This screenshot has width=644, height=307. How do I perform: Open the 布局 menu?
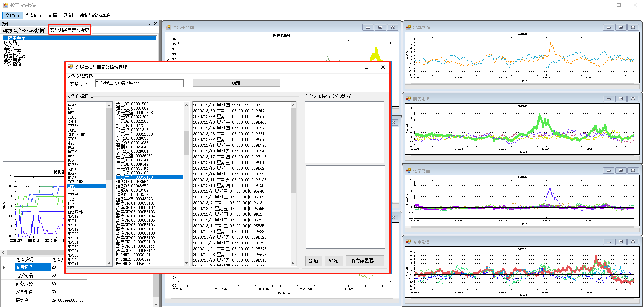pyautogui.click(x=53, y=15)
